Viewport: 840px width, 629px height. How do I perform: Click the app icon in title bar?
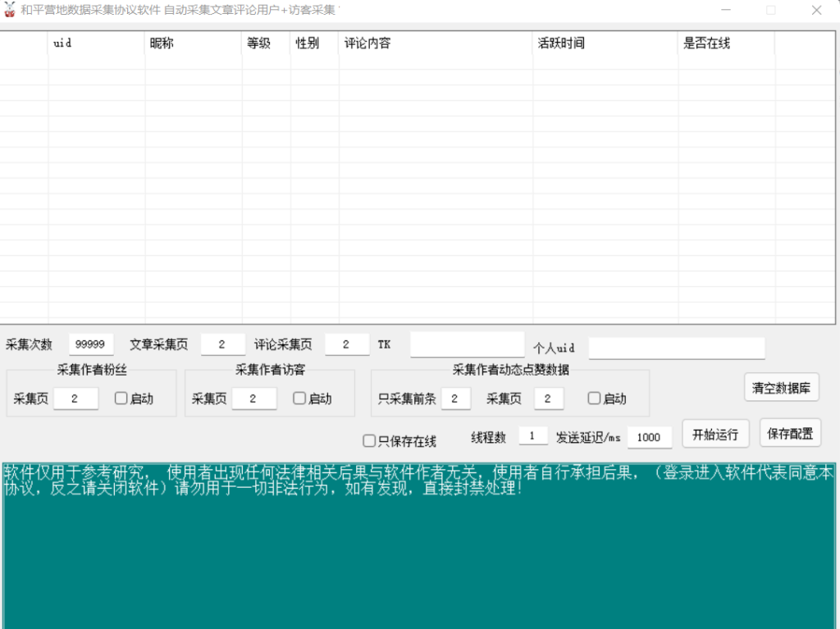click(x=10, y=10)
